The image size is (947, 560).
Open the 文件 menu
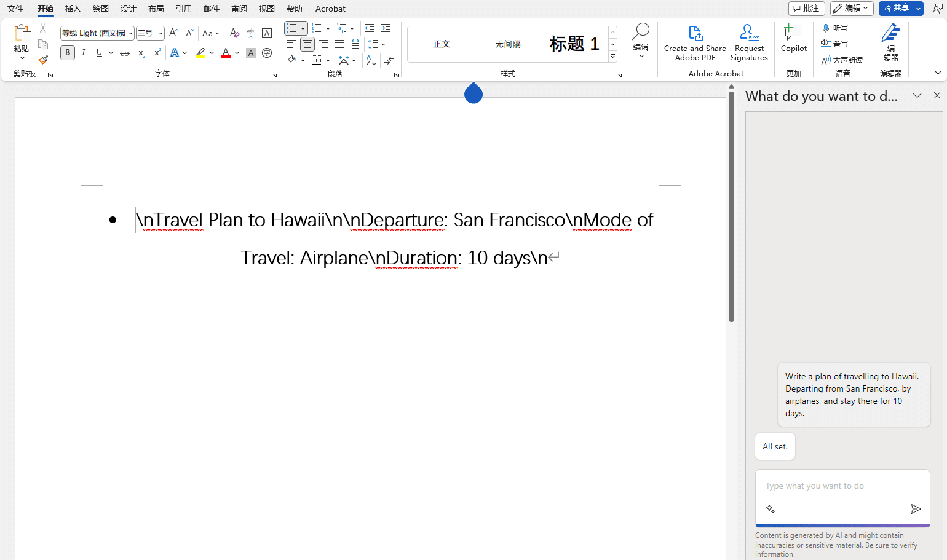[15, 9]
